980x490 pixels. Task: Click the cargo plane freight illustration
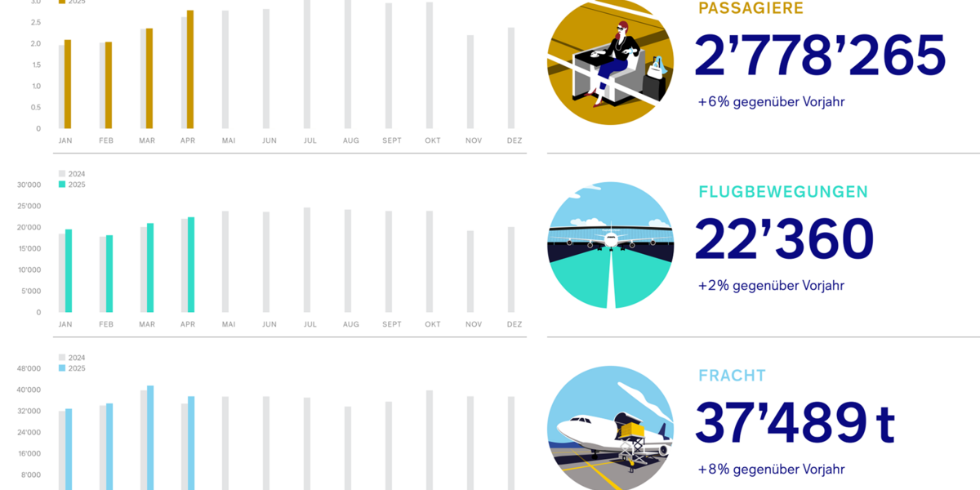click(609, 429)
